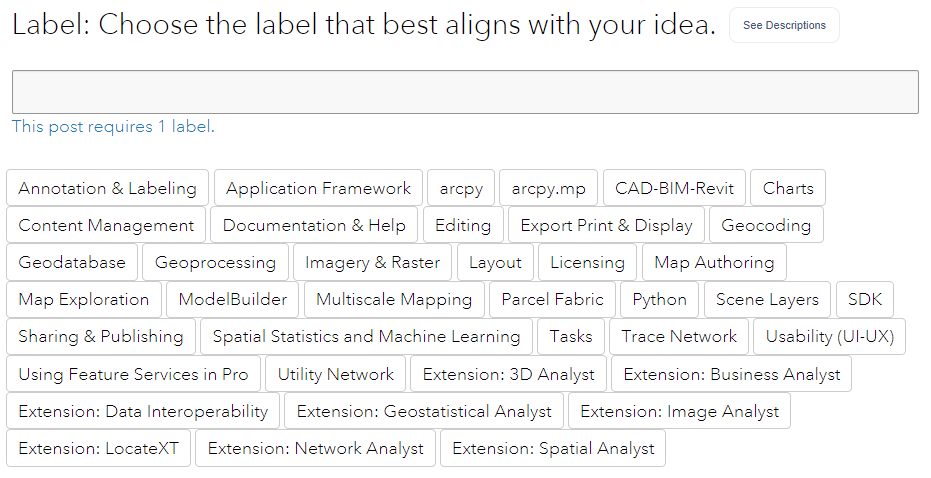Select the Usability (UI-UX) label

pyautogui.click(x=829, y=336)
